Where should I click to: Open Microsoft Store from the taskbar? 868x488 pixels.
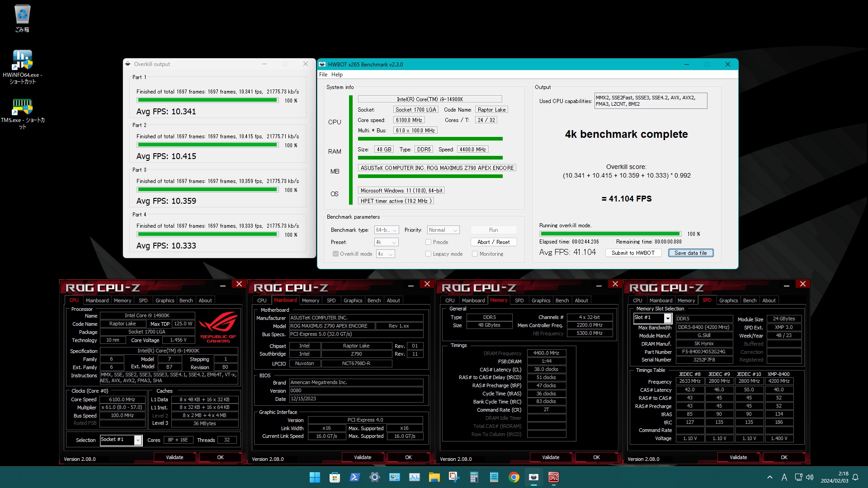point(335,477)
